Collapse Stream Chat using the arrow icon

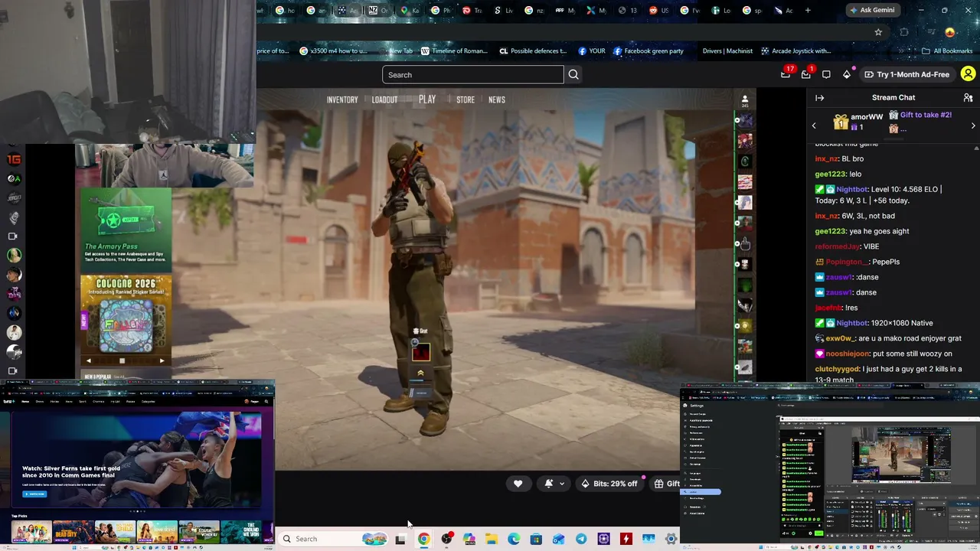click(819, 98)
